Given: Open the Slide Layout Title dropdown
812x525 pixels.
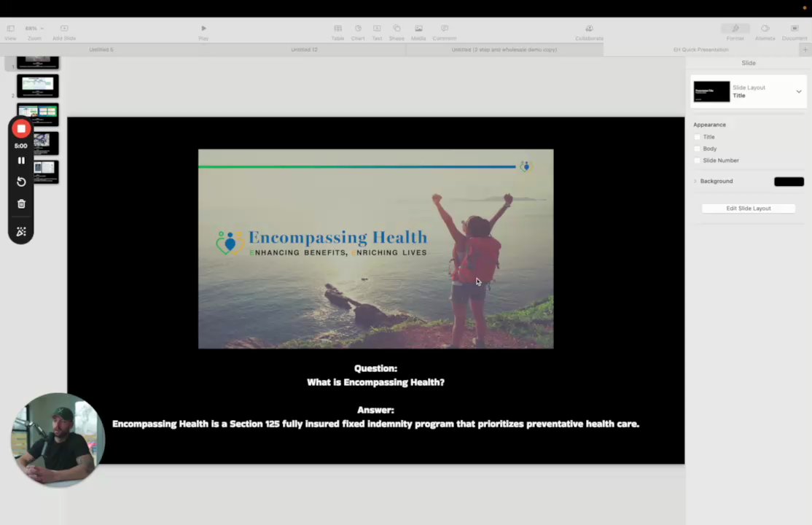Looking at the screenshot, I should tap(749, 92).
